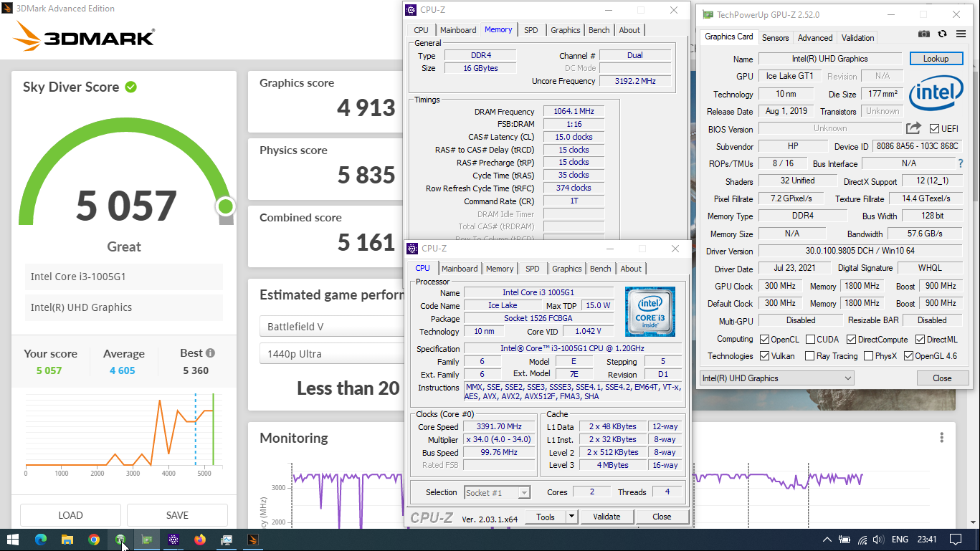Open the Monitoring three-dot options menu
The height and width of the screenshot is (551, 980).
coord(942,438)
